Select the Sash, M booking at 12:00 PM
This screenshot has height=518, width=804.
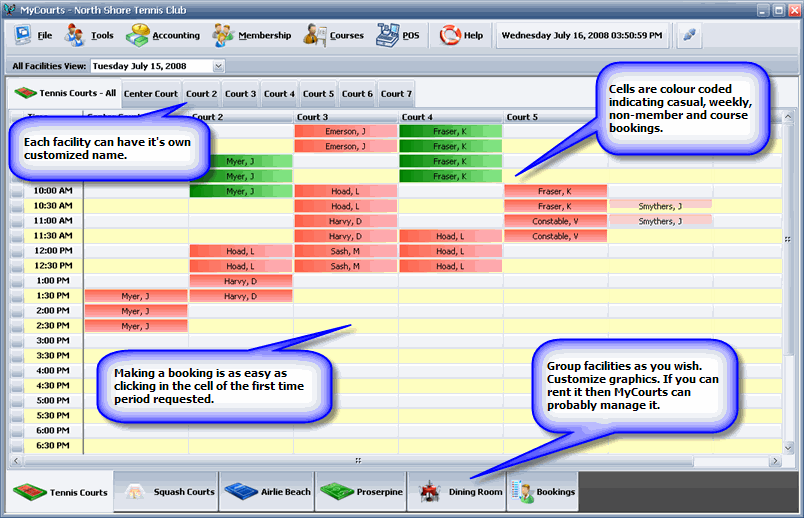click(x=346, y=251)
